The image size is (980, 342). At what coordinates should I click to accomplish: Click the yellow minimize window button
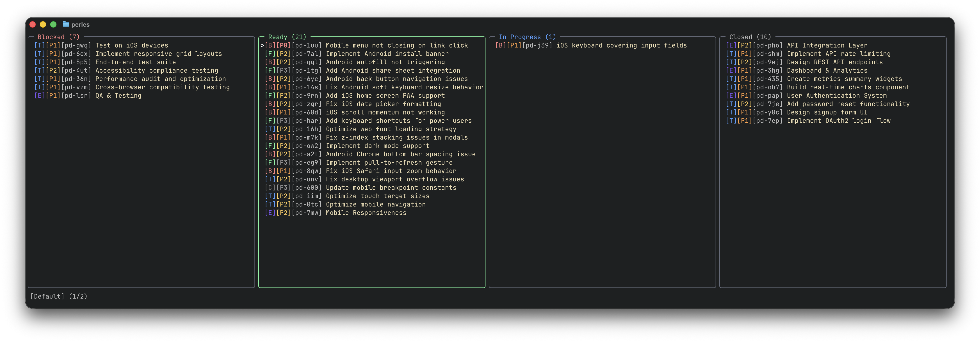43,24
